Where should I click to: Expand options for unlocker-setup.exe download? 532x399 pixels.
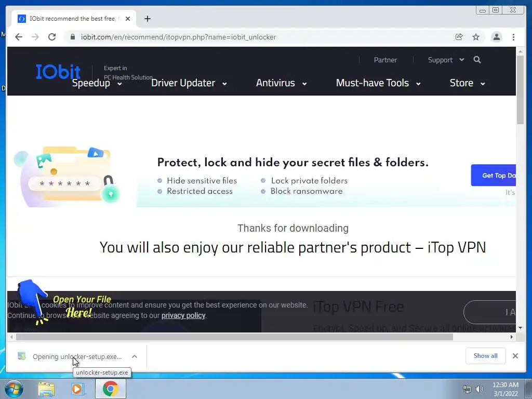(135, 356)
